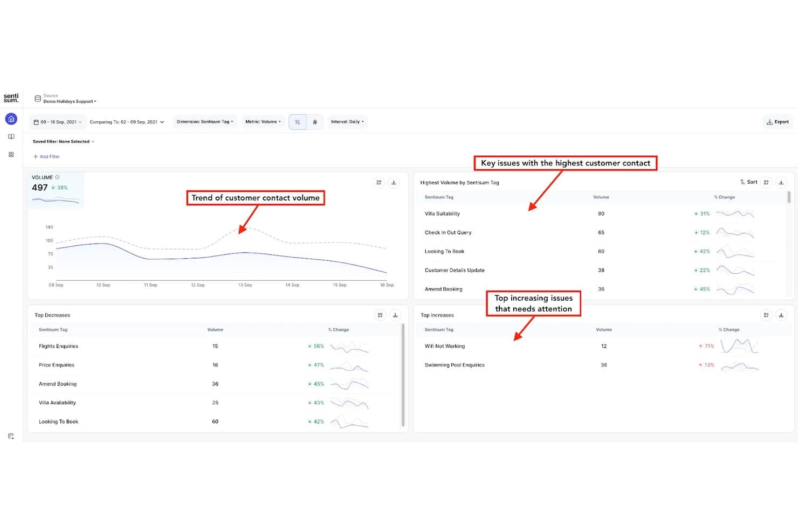Open the Interval: Daily dropdown

coord(347,122)
